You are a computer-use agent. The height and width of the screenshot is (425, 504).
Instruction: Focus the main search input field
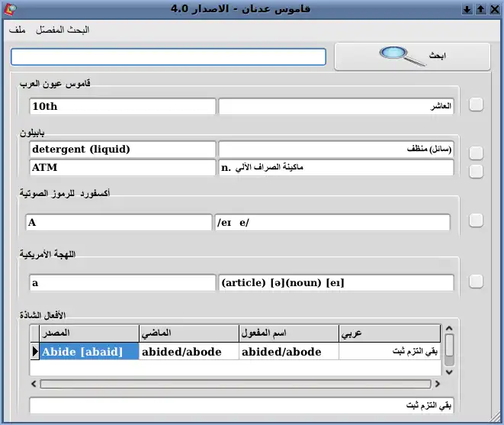click(x=169, y=57)
